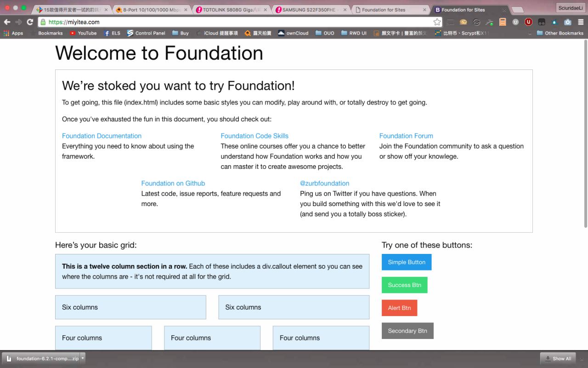Image resolution: width=588 pixels, height=368 pixels.
Task: Open the 露天拍賣 bookmark
Action: 258,33
